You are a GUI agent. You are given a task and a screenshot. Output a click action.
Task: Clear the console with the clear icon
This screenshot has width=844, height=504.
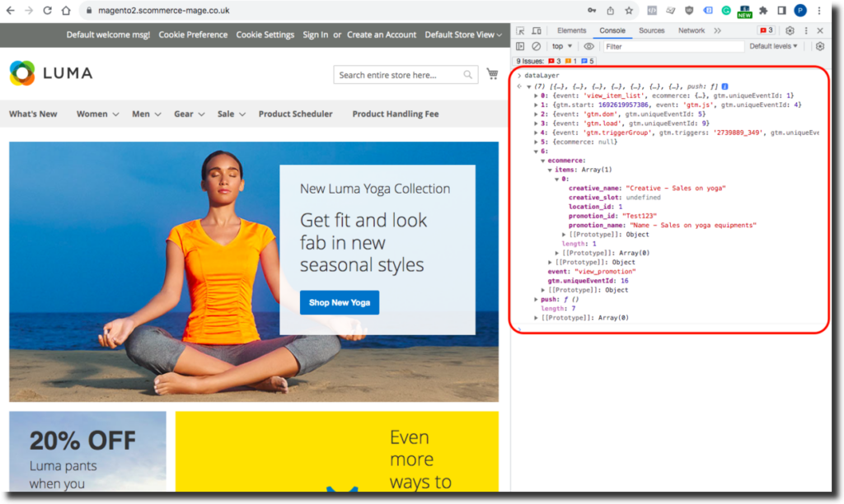537,46
